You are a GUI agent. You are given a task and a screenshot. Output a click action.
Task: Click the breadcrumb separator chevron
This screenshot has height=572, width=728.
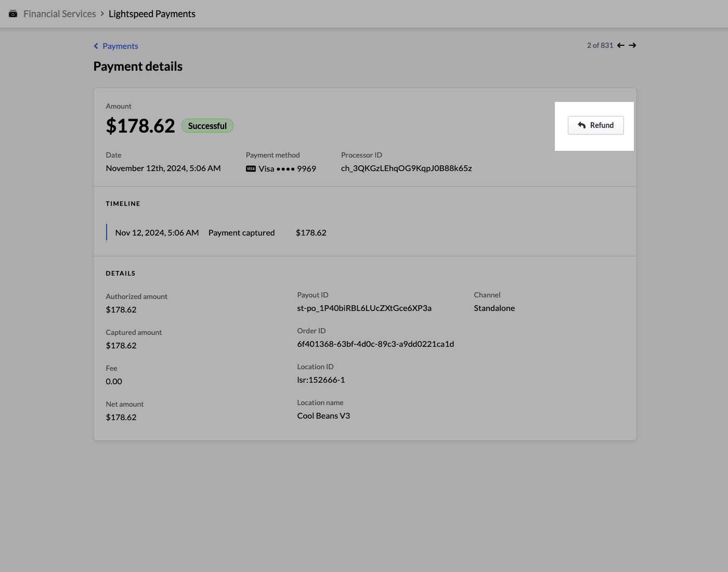102,14
